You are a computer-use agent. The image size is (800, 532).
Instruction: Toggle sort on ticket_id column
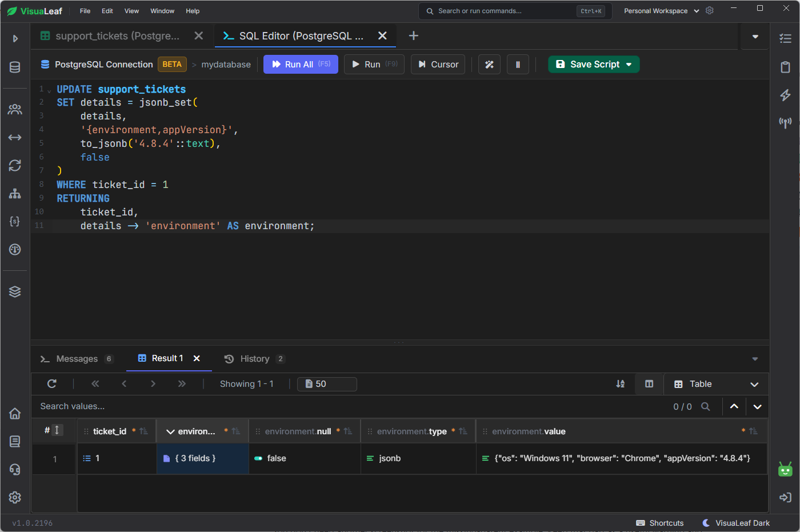[144, 431]
